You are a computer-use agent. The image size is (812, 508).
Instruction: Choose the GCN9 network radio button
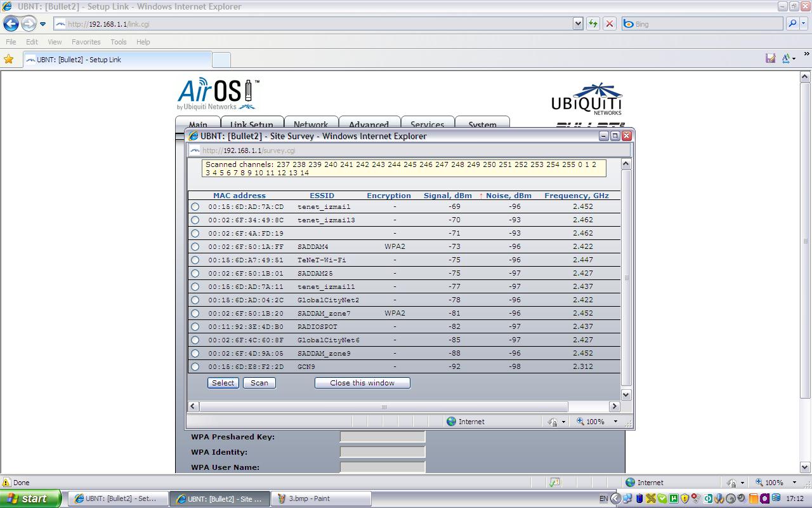point(195,367)
